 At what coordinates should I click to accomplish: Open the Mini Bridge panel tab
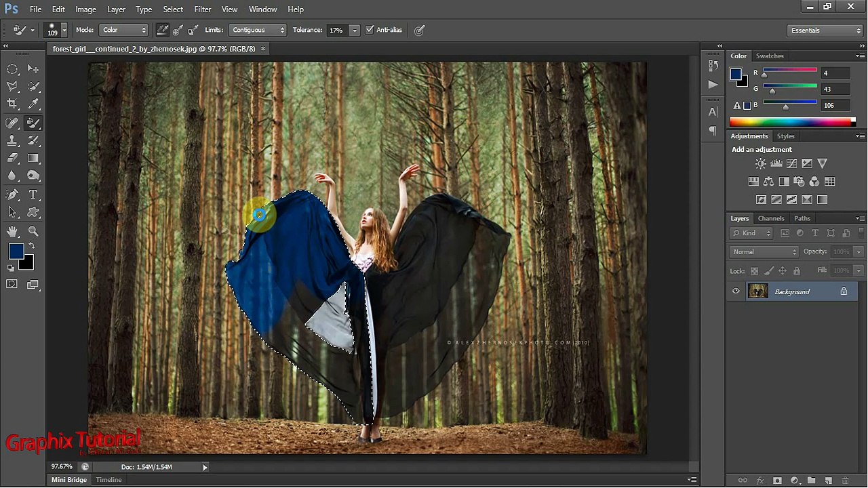(x=69, y=480)
